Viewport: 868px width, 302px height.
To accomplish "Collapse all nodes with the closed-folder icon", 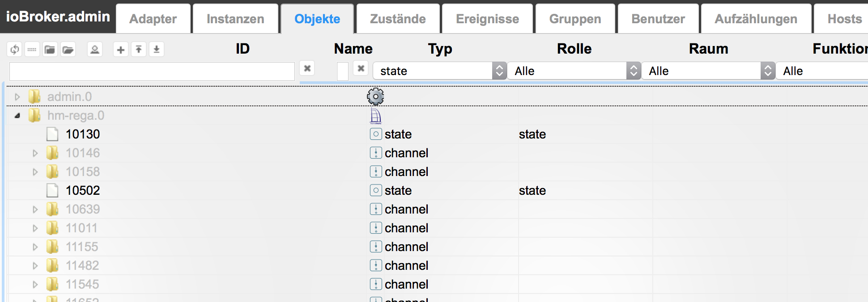I will point(50,49).
